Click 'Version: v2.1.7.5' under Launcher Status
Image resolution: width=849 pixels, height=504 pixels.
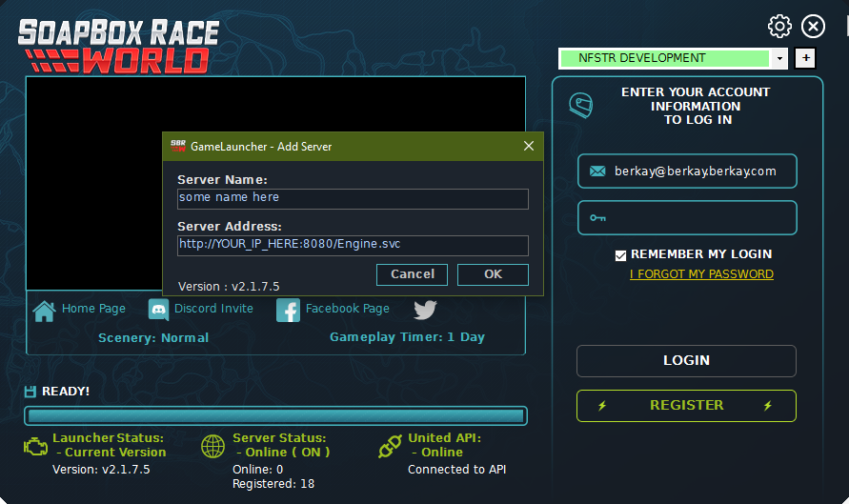coord(101,470)
